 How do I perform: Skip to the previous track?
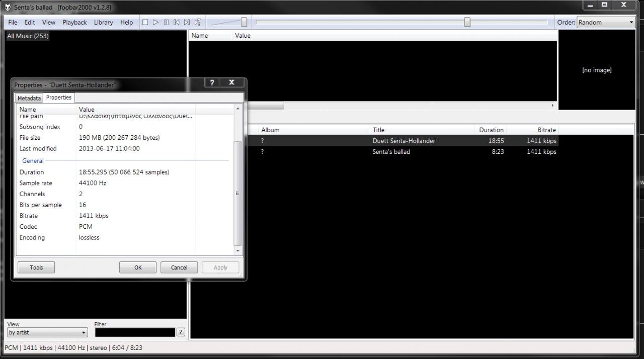pos(177,22)
